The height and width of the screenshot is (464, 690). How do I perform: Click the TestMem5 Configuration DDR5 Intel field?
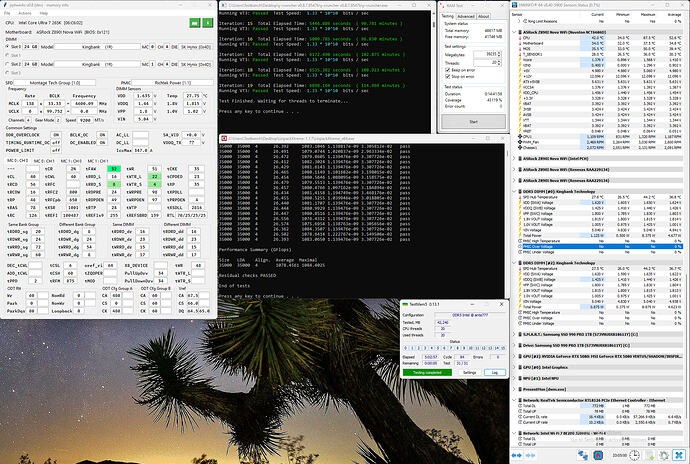point(470,315)
